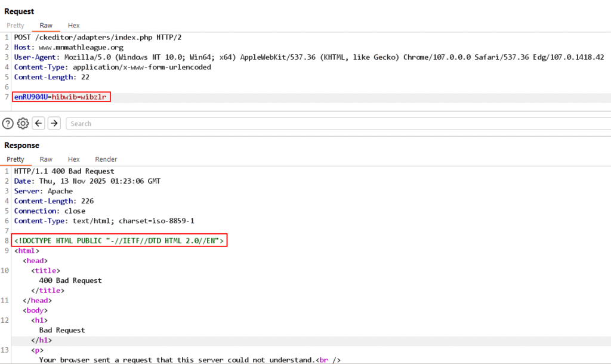Screen dimensions: 611x364
Task: Select the Pretty tab in Response panel
Action: click(x=16, y=159)
